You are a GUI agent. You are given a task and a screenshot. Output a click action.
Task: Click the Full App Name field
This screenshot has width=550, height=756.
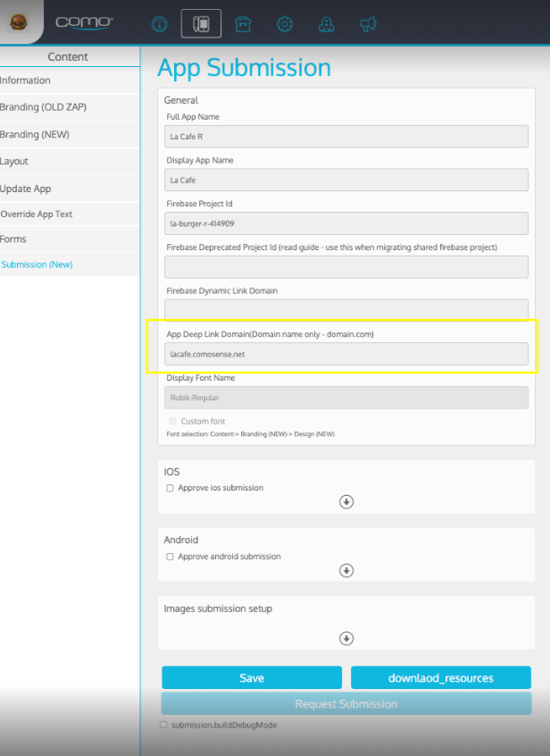click(x=346, y=137)
